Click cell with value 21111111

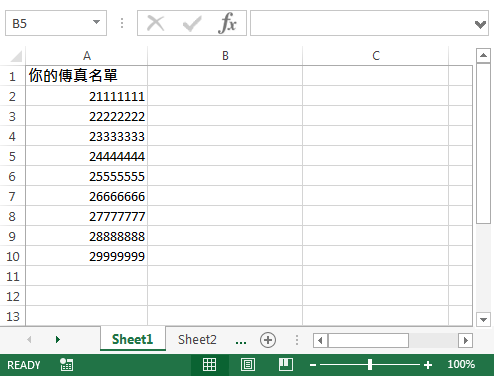(87, 96)
